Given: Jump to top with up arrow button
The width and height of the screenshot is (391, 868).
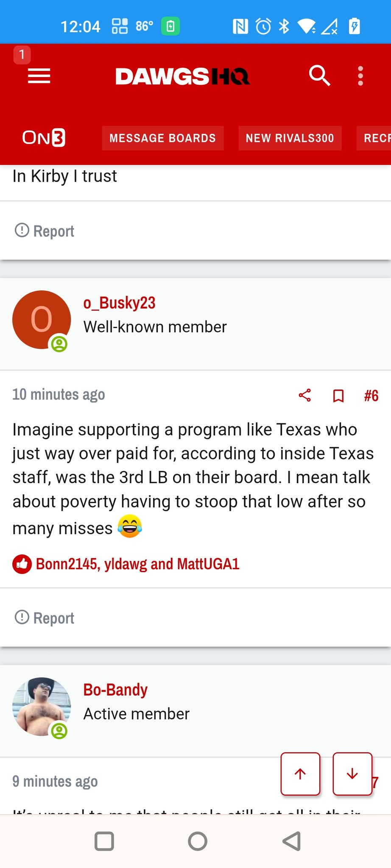Looking at the screenshot, I should click(300, 774).
